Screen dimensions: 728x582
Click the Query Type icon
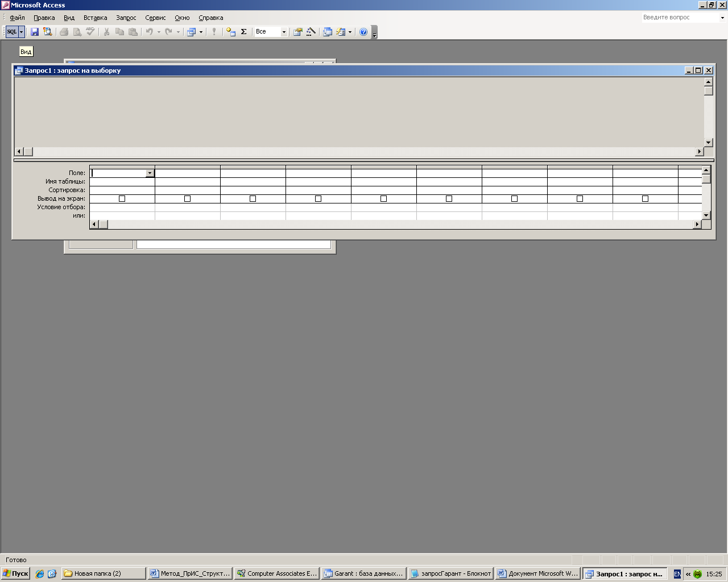pyautogui.click(x=192, y=32)
